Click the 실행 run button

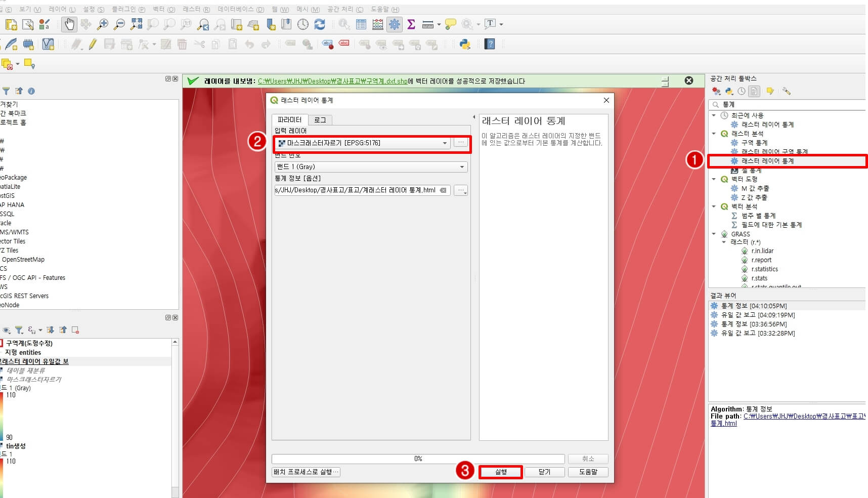point(501,472)
